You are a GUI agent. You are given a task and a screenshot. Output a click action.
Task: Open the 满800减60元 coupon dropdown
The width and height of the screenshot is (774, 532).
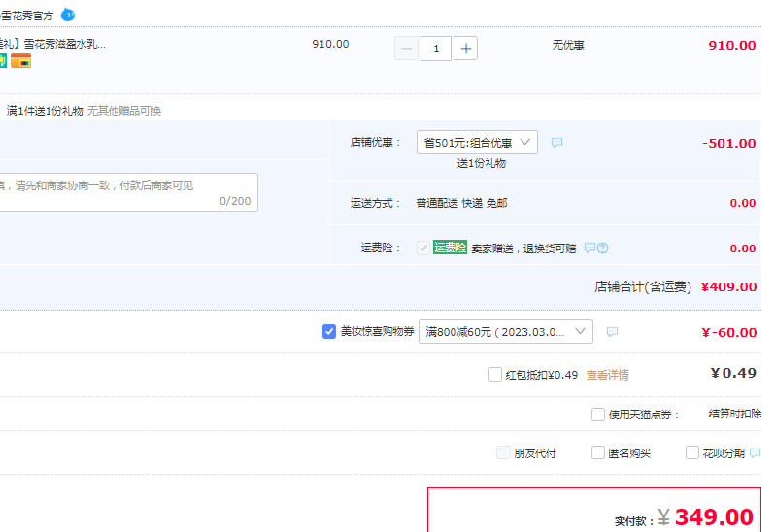(505, 332)
